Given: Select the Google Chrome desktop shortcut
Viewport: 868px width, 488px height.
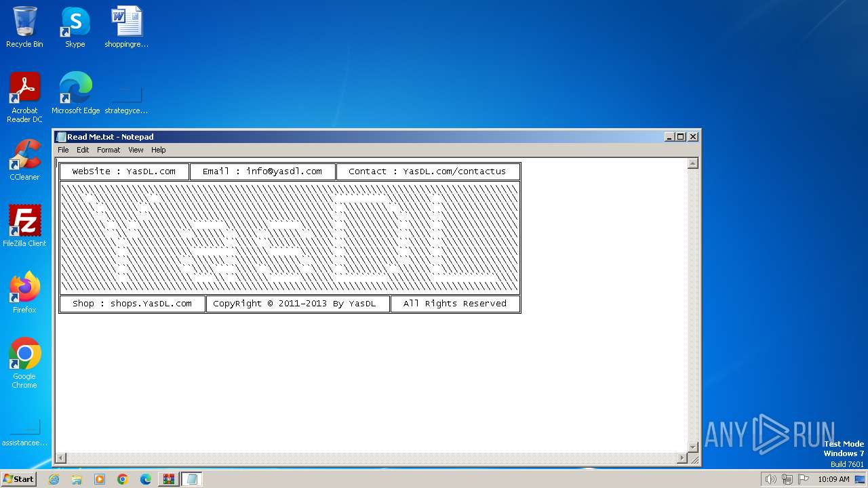Looking at the screenshot, I should tap(24, 363).
